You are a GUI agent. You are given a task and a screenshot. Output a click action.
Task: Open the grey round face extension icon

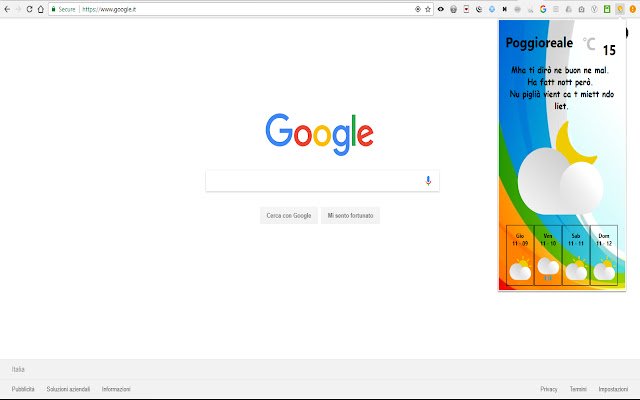point(453,9)
